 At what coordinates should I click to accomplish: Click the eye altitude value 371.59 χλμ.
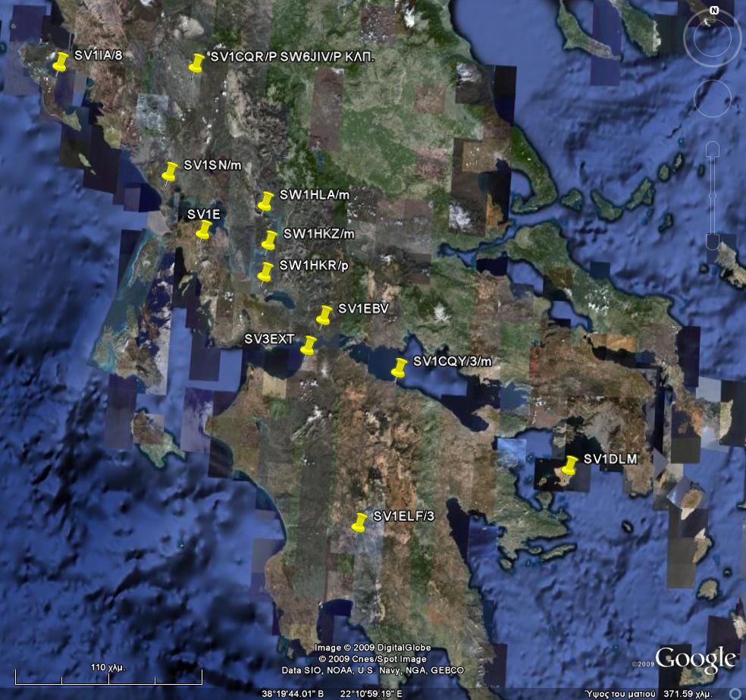[x=688, y=694]
